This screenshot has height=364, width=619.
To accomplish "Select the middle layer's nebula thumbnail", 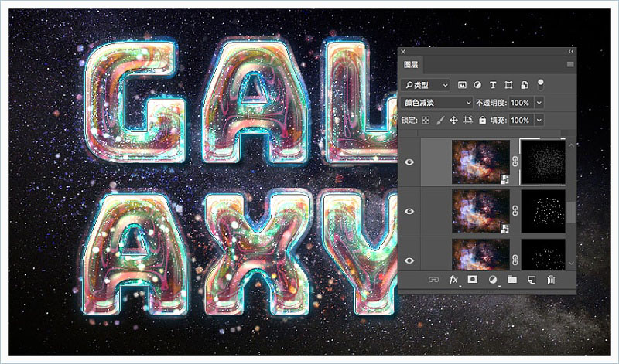I will click(x=480, y=212).
